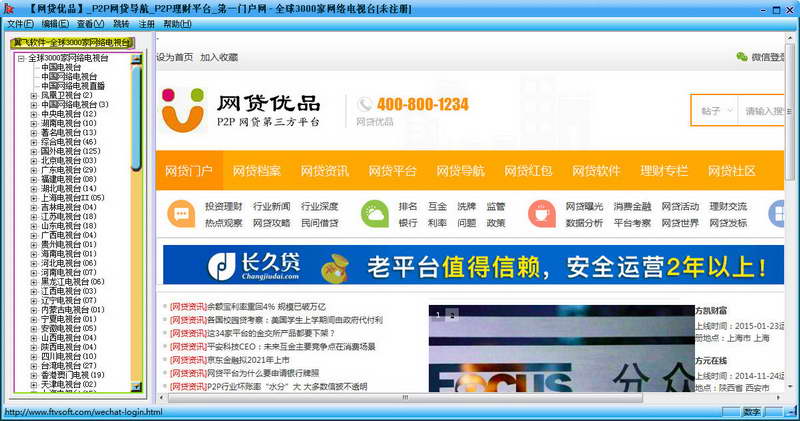Click the 加入收藏 link
The height and width of the screenshot is (421, 800).
click(219, 57)
